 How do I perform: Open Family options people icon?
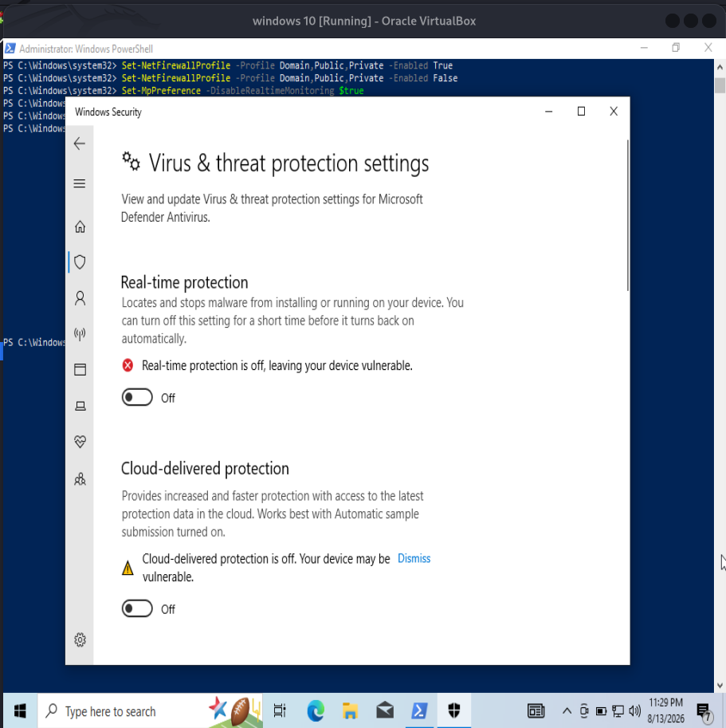(x=80, y=478)
